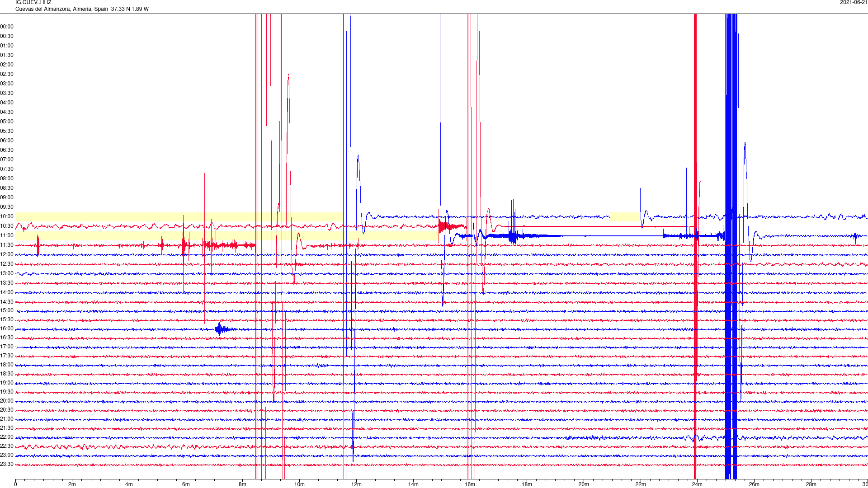Image resolution: width=868 pixels, height=488 pixels.
Task: Select the 04:00 time row label
Action: [x=7, y=103]
